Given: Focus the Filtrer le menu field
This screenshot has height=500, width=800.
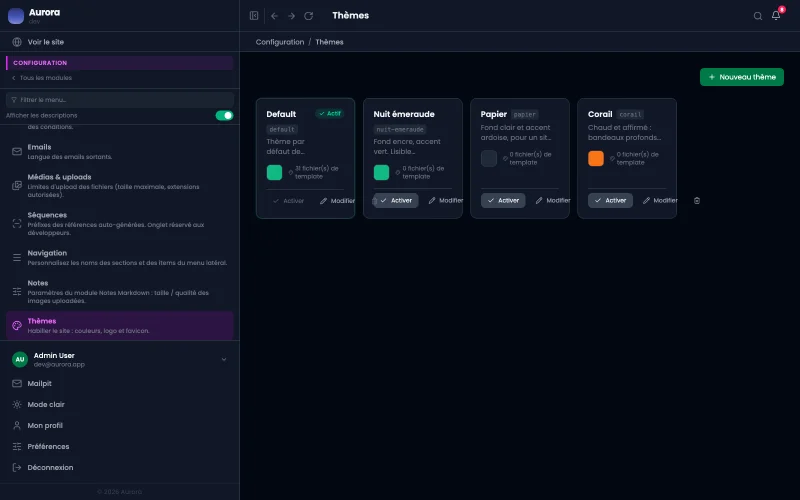Looking at the screenshot, I should (x=119, y=99).
